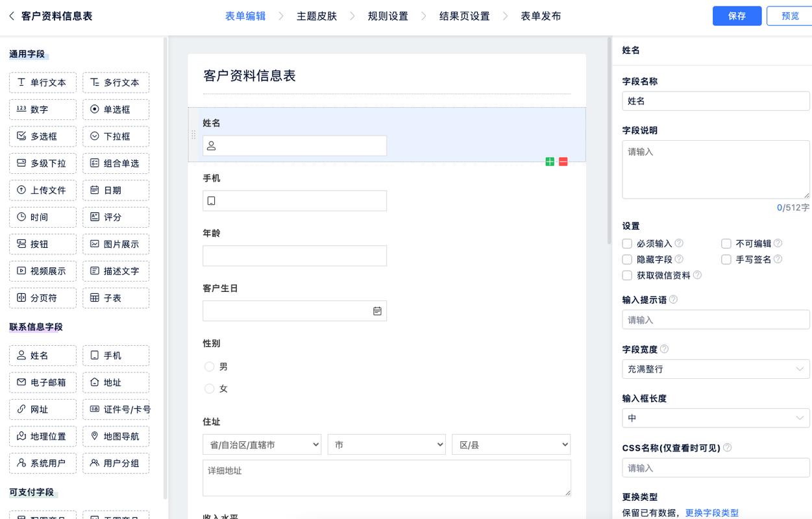812x519 pixels.
Task: Add a 多行文本 multi-line text field
Action: point(116,82)
